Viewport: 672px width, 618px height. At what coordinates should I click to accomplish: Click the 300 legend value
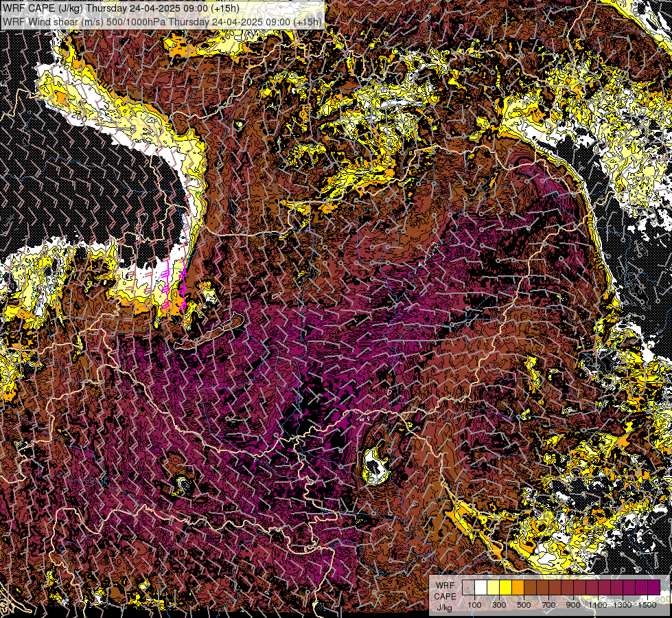499,605
